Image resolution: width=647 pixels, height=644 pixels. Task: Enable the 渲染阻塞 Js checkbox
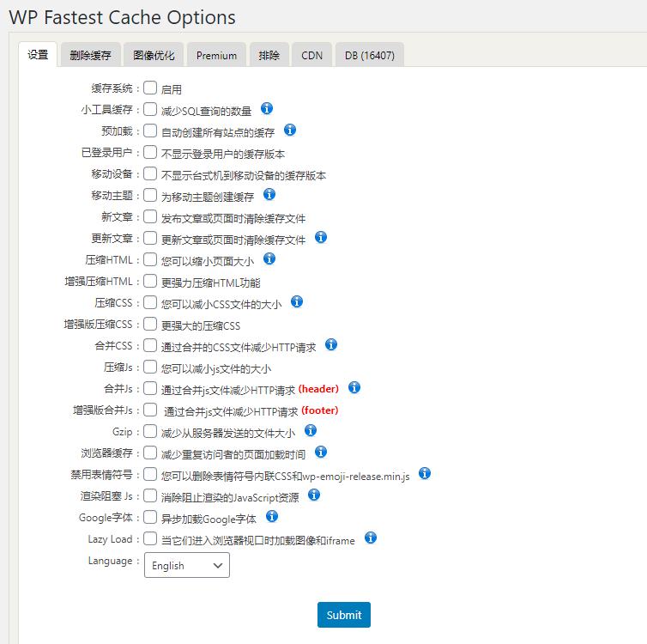150,495
